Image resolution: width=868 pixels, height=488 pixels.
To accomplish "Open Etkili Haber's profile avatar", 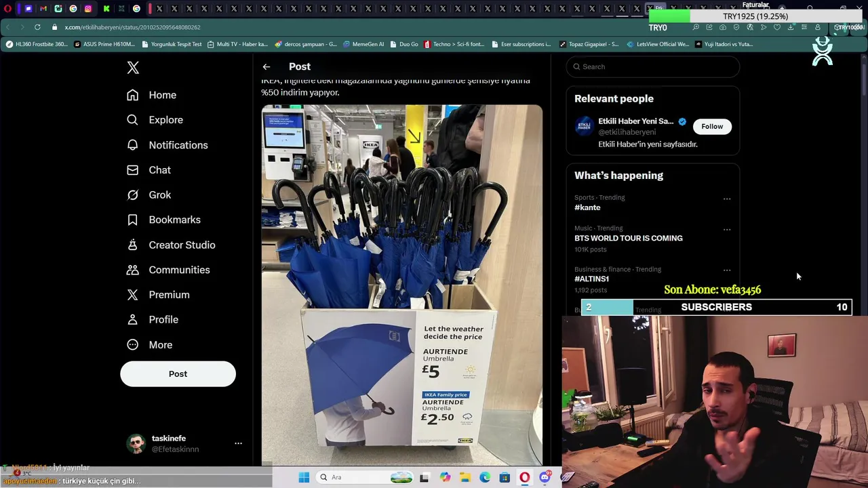I will (x=584, y=126).
